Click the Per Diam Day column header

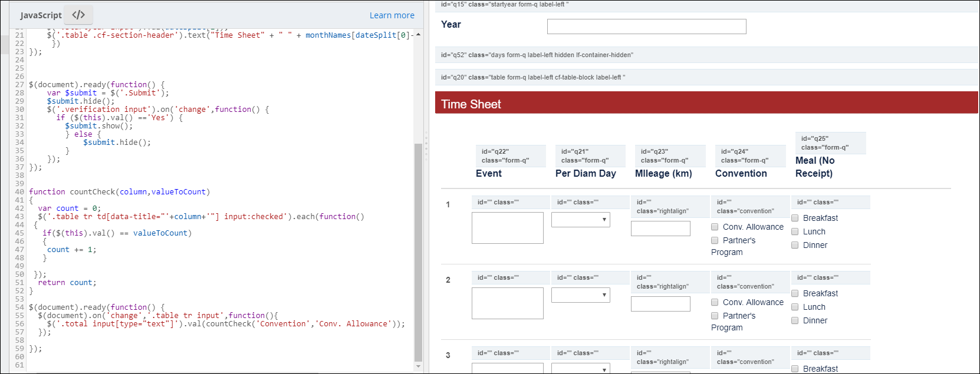click(586, 174)
